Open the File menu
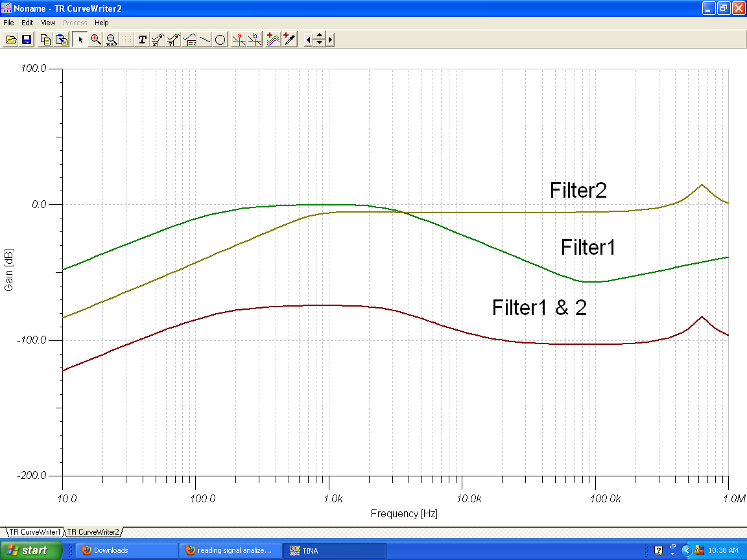The image size is (747, 560). coord(8,23)
